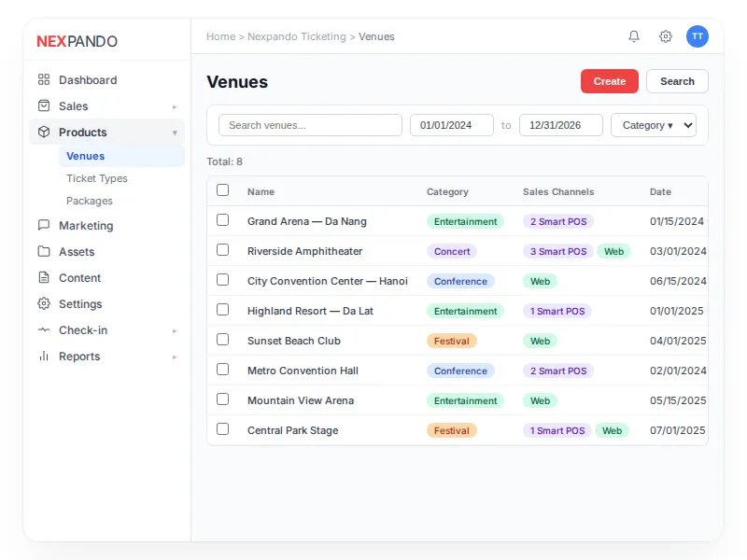Click the settings gear in the top bar
747x560 pixels.
pyautogui.click(x=665, y=35)
